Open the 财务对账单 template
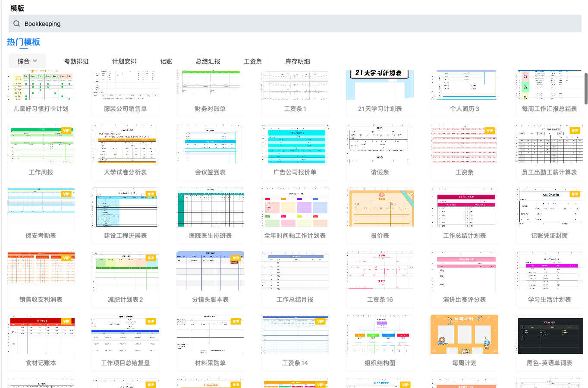 (210, 93)
